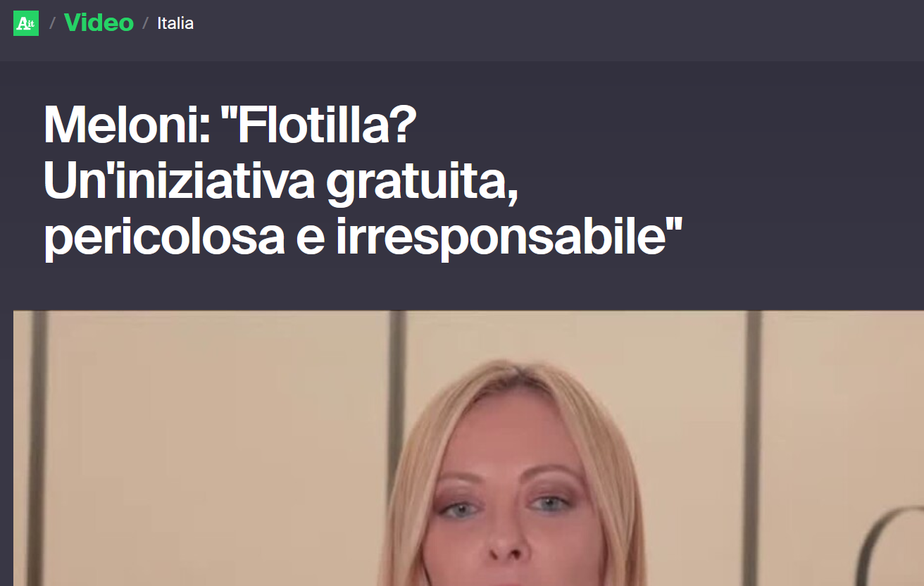Click the "Un'iniziativa gratuita," headline line
The image size is (924, 586).
point(281,181)
